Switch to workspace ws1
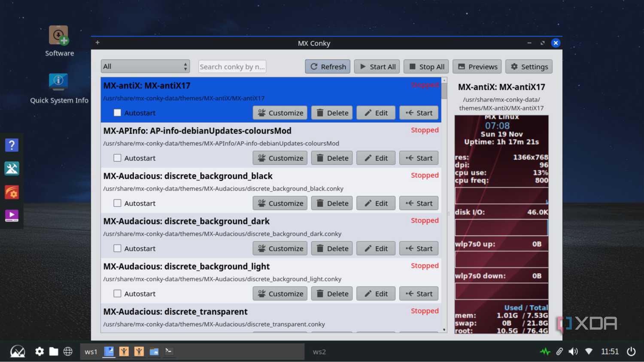The height and width of the screenshot is (362, 644). coord(91,352)
